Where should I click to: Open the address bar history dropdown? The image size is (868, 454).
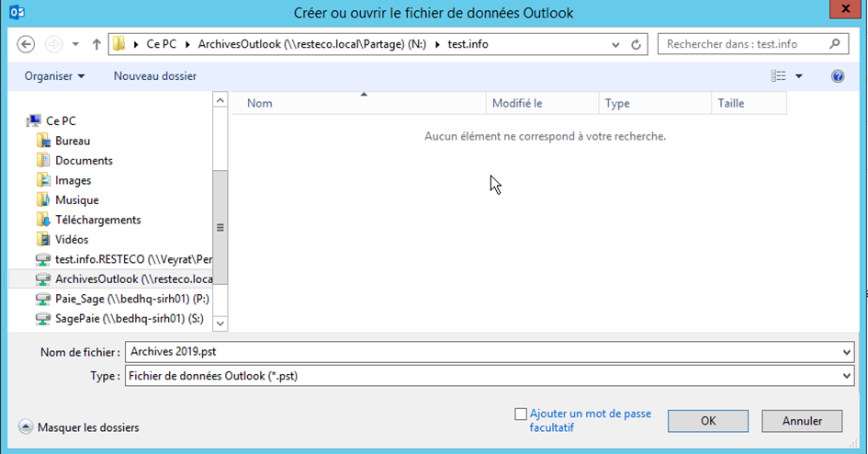pos(615,45)
